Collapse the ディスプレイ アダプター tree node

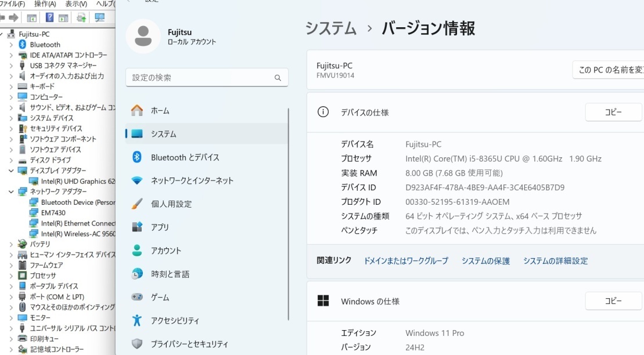[x=11, y=171]
